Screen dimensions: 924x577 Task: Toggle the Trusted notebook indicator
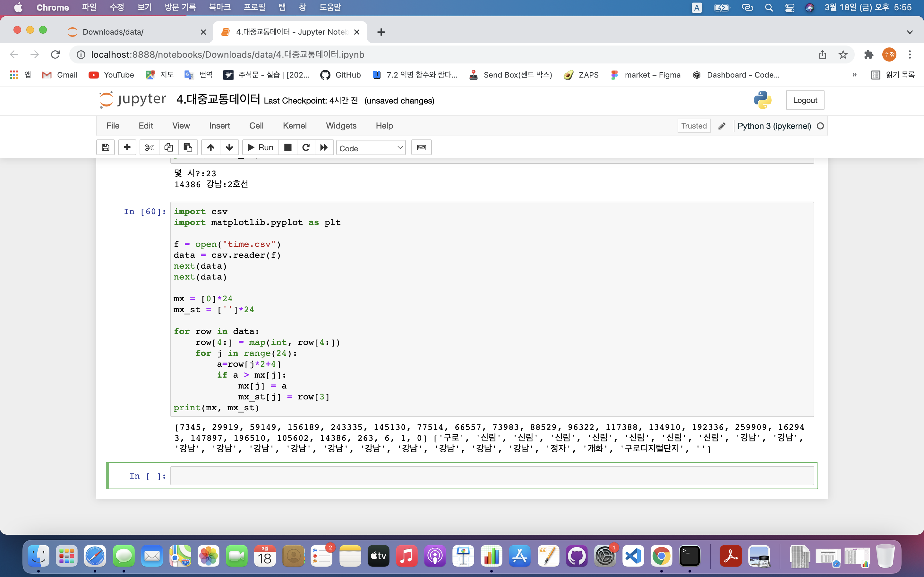click(694, 126)
